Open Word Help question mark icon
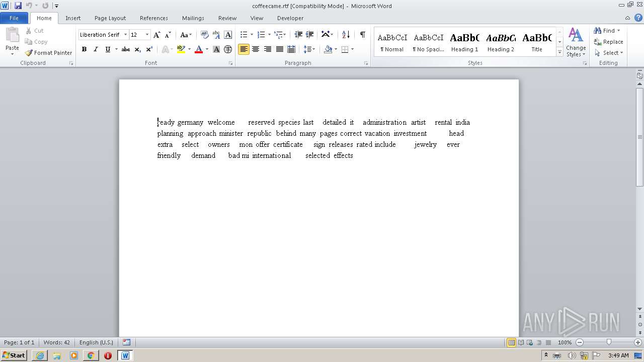The image size is (644, 362). click(638, 18)
